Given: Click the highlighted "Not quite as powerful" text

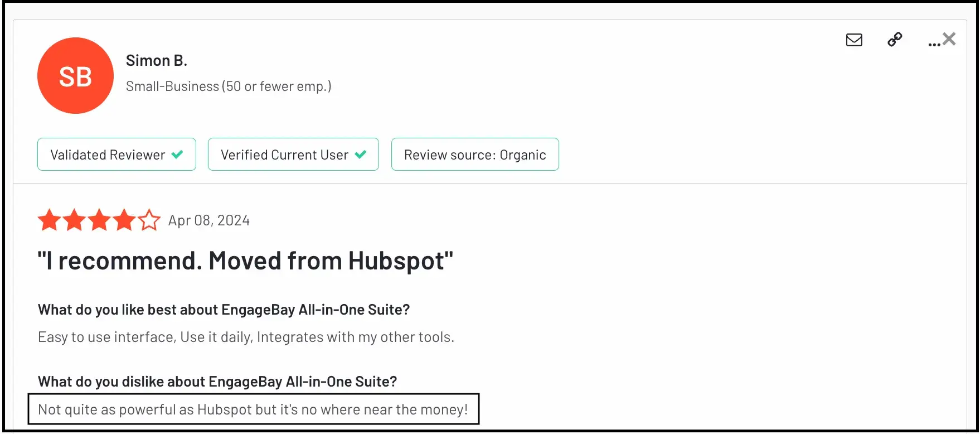Looking at the screenshot, I should click(253, 409).
